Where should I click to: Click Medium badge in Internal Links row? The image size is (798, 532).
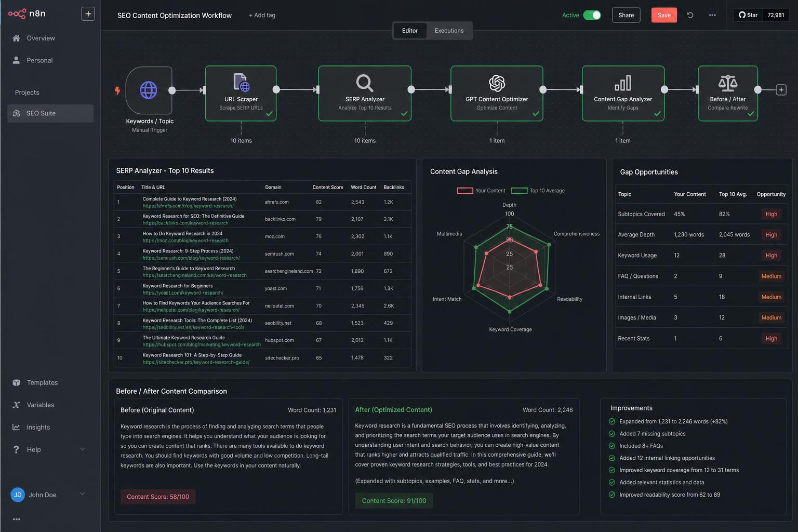pos(772,297)
